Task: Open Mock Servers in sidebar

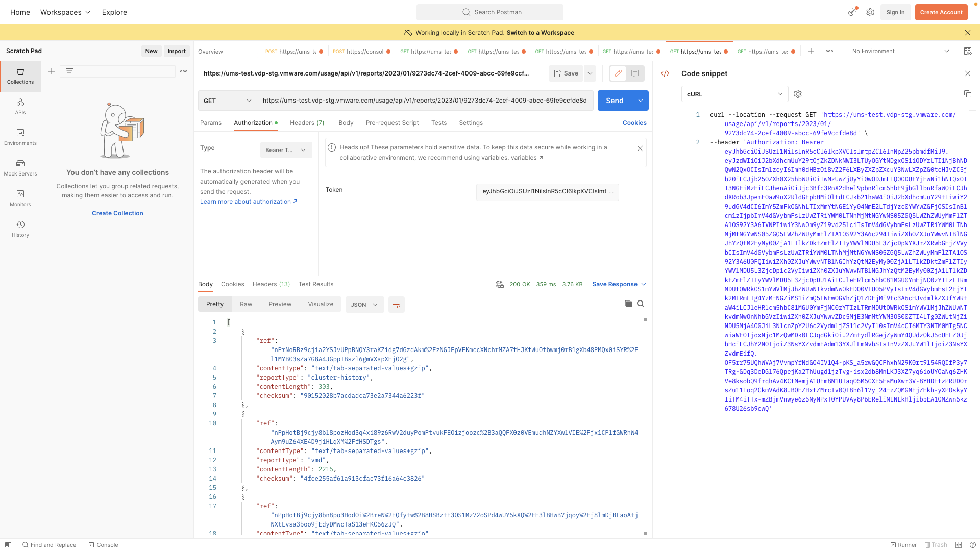Action: pyautogui.click(x=20, y=167)
